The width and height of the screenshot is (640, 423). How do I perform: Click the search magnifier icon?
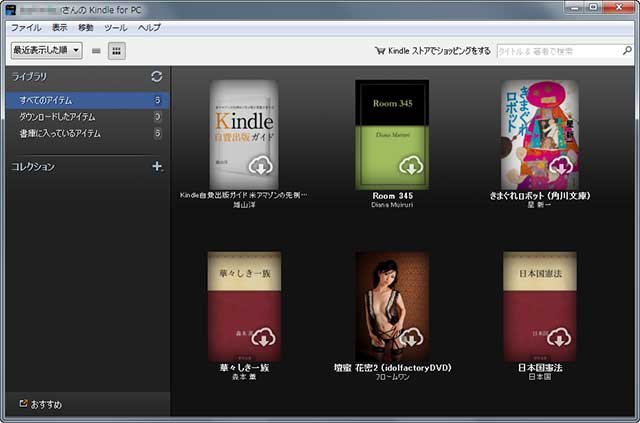(627, 51)
